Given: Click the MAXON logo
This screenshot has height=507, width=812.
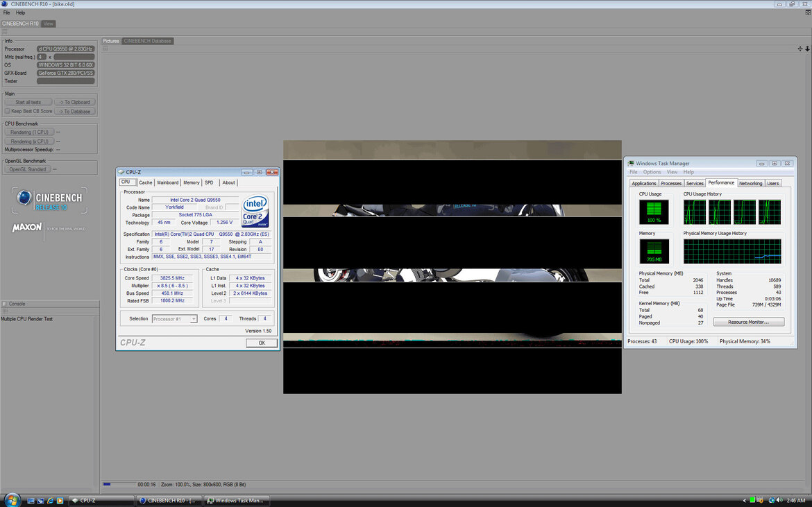Looking at the screenshot, I should 27,227.
